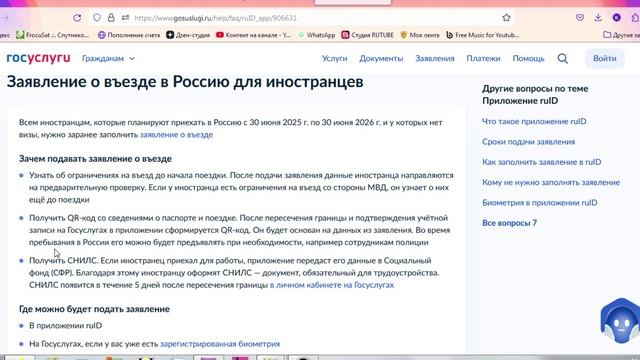Image resolution: width=640 pixels, height=360 pixels.
Task: Click the extensions icon at toolbar edge
Action: [635, 18]
